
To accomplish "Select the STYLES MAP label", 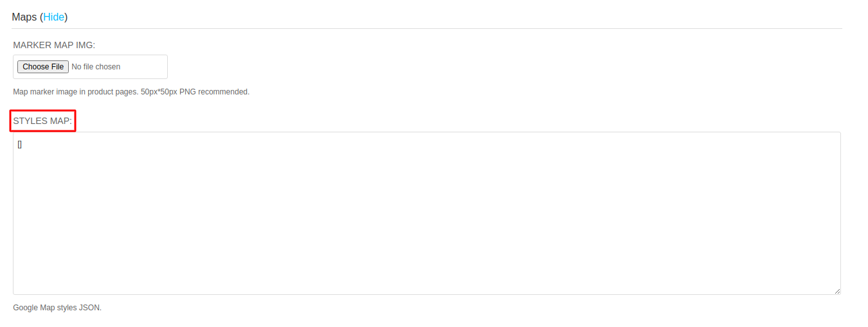I will coord(42,121).
